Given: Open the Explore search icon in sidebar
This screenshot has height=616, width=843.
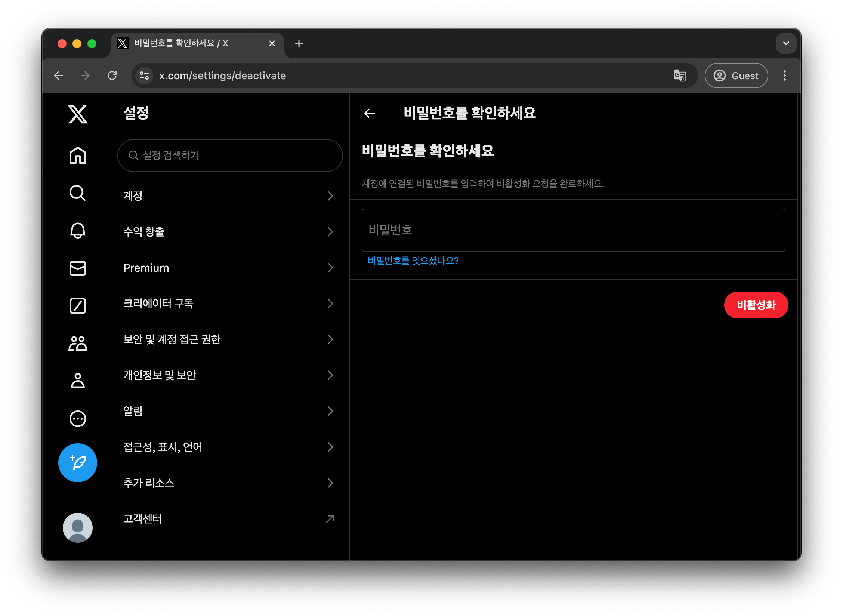Looking at the screenshot, I should (78, 193).
